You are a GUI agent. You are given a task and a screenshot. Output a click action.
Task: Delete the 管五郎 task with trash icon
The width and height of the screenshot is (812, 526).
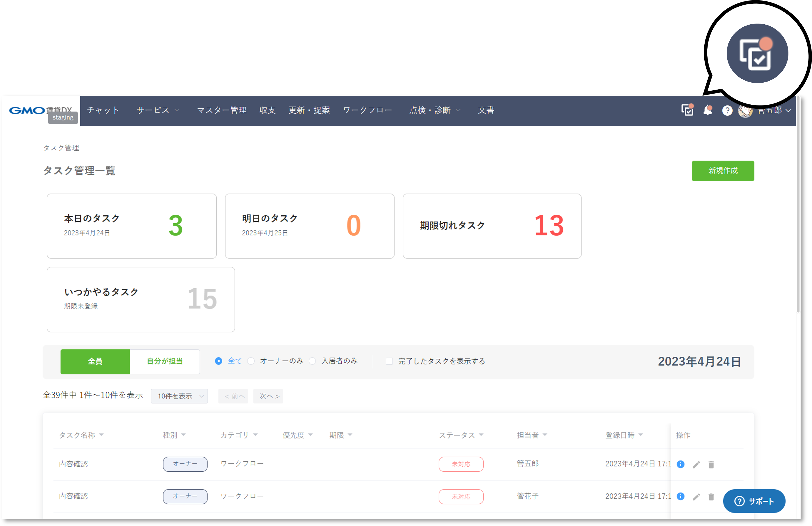(x=711, y=464)
